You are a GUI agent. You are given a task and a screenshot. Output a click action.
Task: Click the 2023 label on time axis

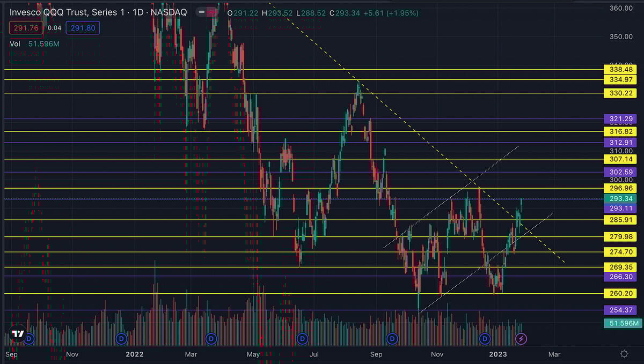tap(497, 354)
